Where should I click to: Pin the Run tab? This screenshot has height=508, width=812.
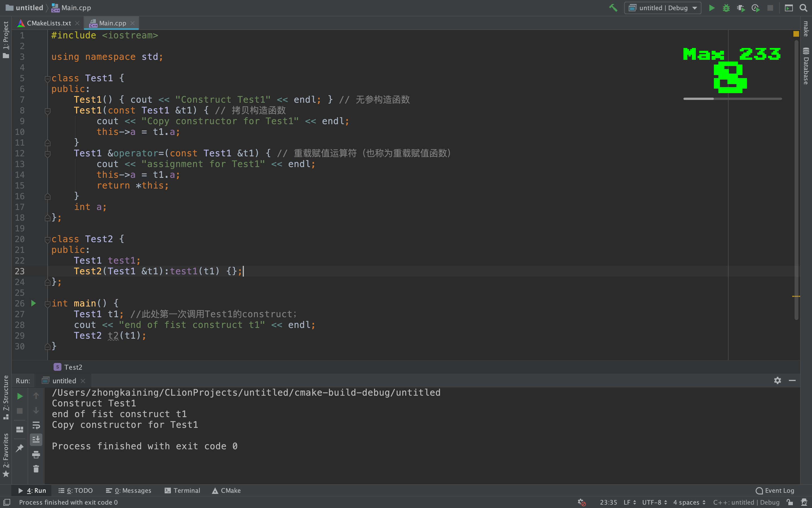20,448
